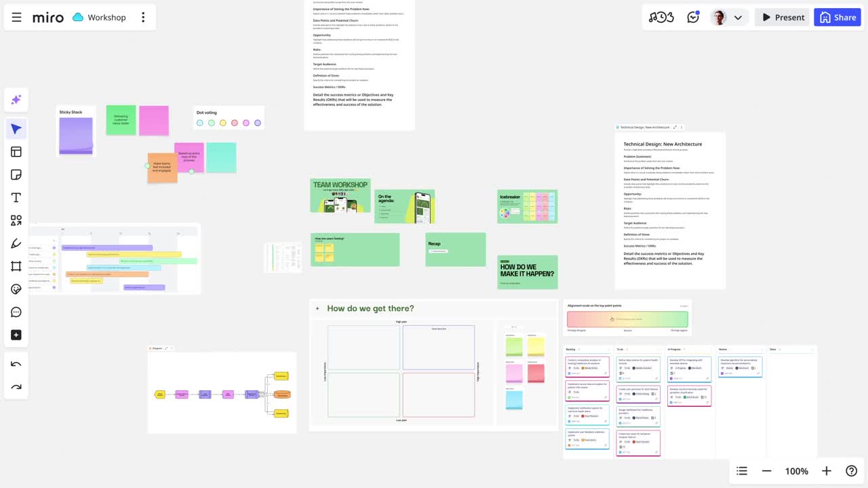Open the Shapes and lines tool
The image size is (868, 488).
[x=16, y=220]
